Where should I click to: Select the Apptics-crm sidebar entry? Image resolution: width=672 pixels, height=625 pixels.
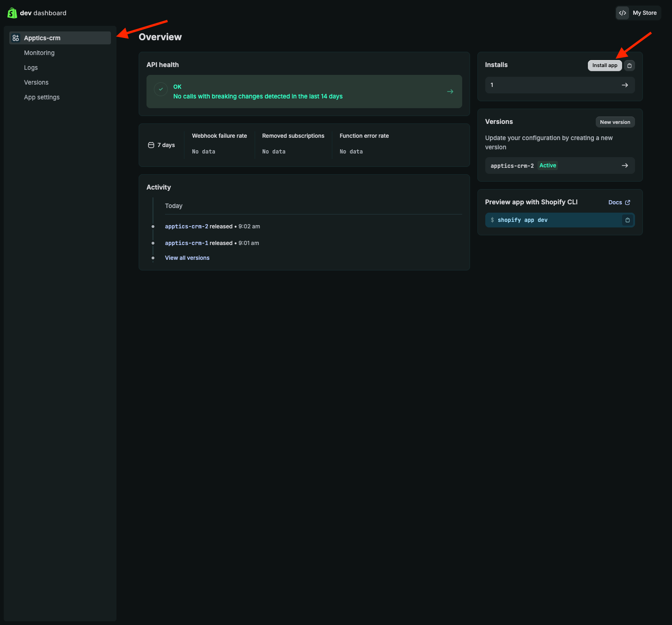coord(60,38)
